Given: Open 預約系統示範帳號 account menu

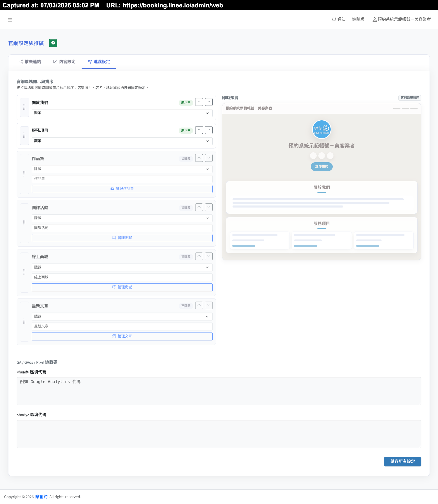Looking at the screenshot, I should (x=401, y=19).
